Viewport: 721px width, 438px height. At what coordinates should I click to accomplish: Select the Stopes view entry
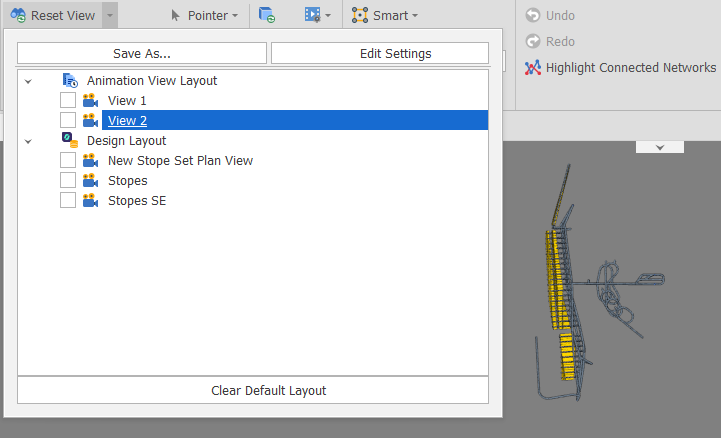(x=127, y=181)
